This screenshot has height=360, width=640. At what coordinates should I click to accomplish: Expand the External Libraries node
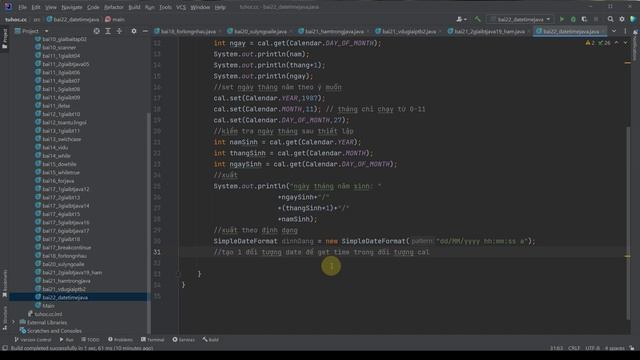14,322
